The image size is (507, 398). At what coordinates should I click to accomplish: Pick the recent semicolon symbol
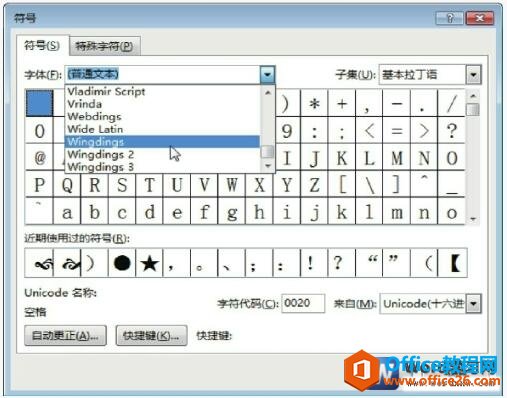259,263
